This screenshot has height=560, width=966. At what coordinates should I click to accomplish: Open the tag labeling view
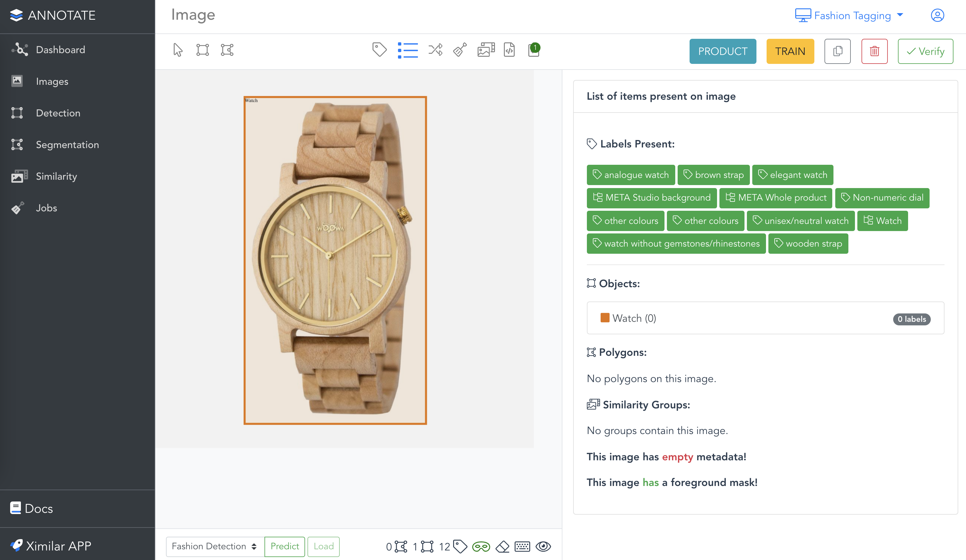click(x=379, y=50)
